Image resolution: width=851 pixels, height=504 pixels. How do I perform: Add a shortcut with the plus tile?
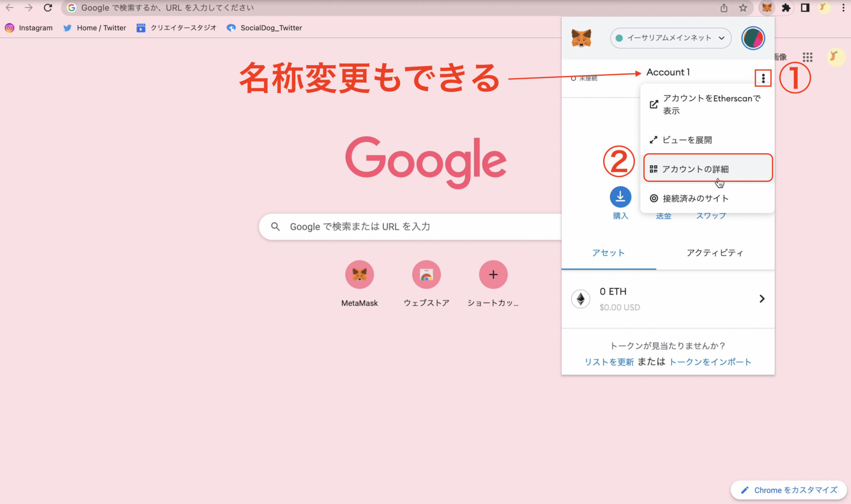[x=493, y=283]
